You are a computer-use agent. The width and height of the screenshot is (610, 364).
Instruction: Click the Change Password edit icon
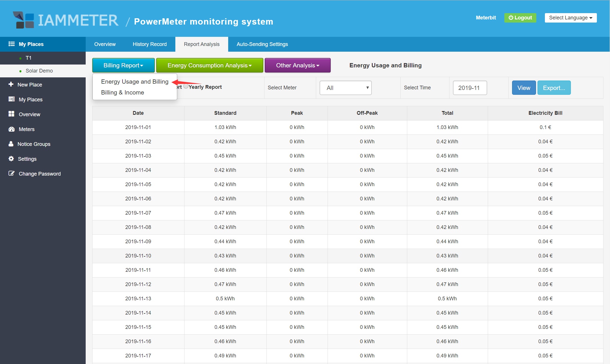(11, 173)
